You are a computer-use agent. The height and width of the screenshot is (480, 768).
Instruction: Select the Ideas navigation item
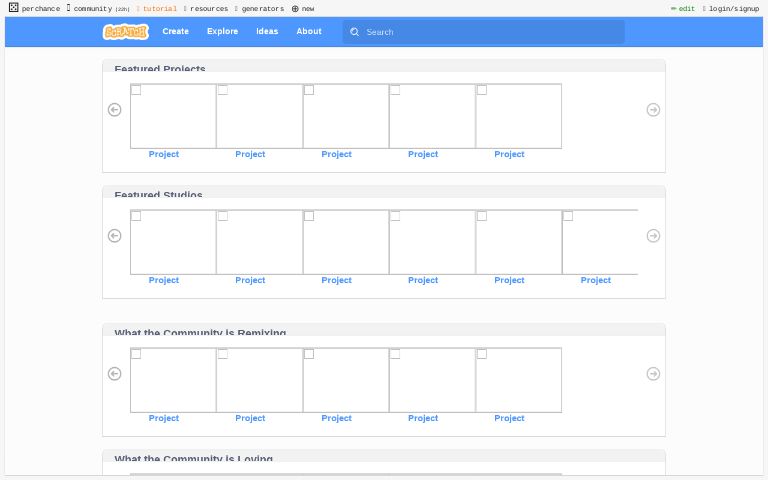click(267, 32)
